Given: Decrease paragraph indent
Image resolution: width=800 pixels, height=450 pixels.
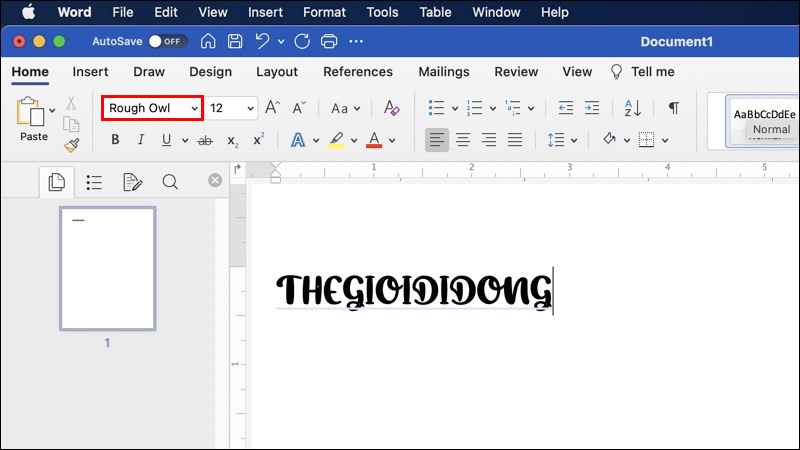Looking at the screenshot, I should tap(566, 108).
